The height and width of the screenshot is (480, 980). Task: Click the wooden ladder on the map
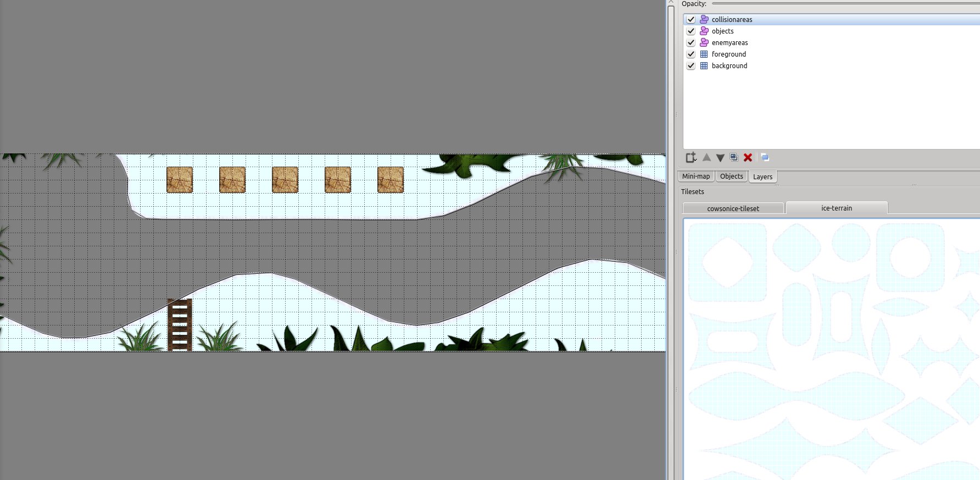click(x=180, y=325)
